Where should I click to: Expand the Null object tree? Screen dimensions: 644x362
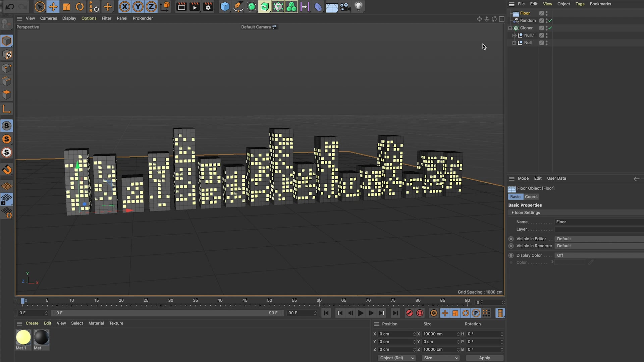coord(514,43)
